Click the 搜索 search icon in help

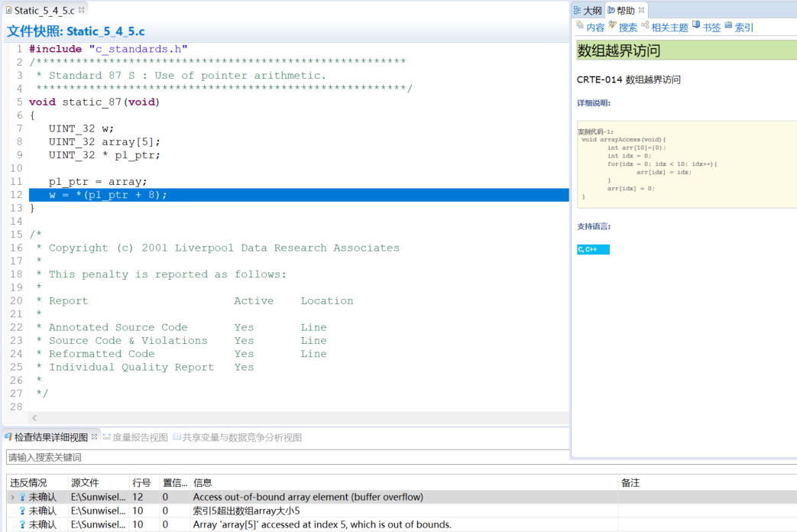pos(613,25)
